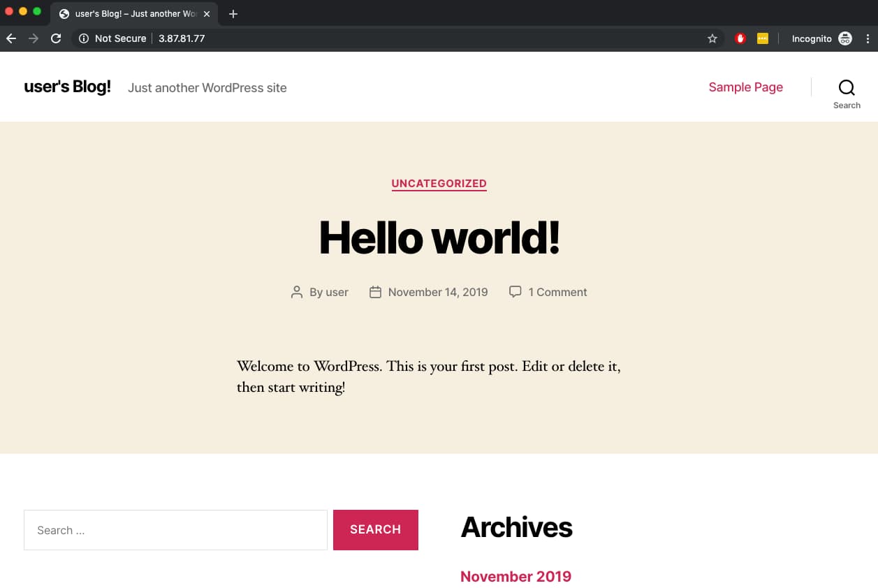This screenshot has width=878, height=588.
Task: Click the user's Blog! site title
Action: pos(67,87)
